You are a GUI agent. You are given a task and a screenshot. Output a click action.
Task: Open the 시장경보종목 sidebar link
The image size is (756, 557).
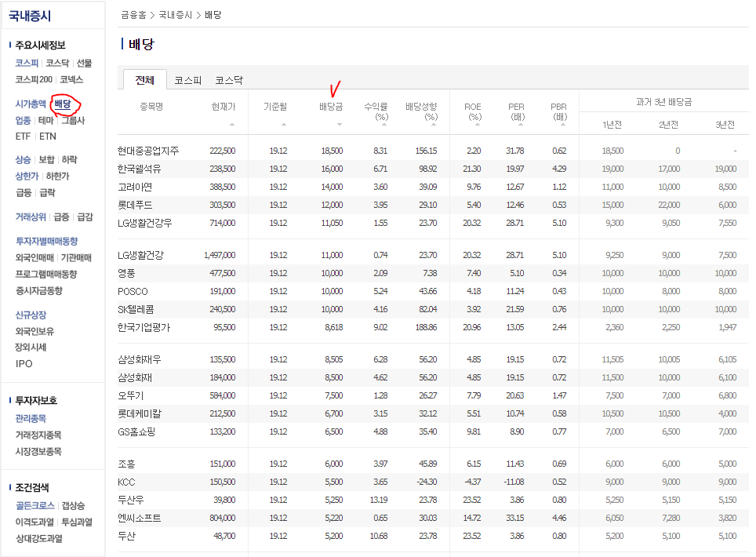point(38,451)
